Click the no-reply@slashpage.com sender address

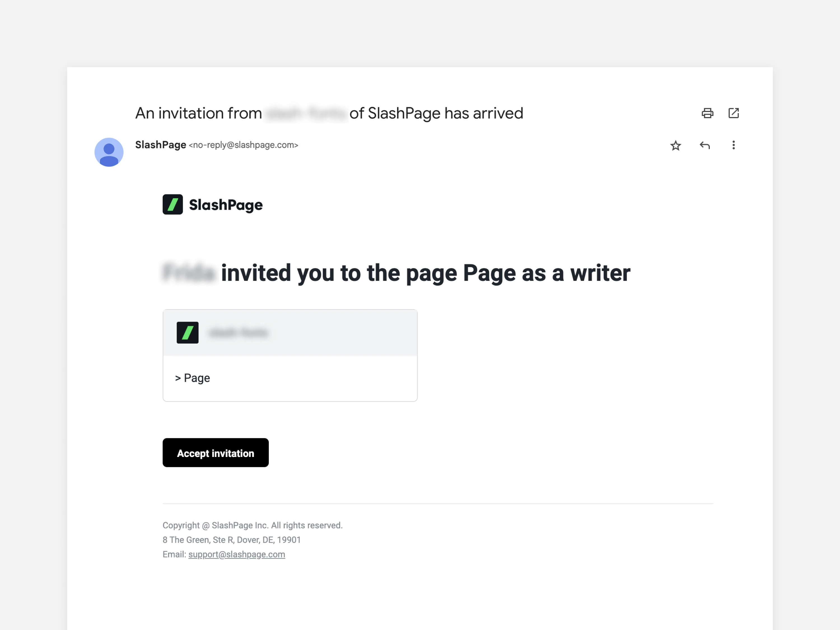coord(243,145)
